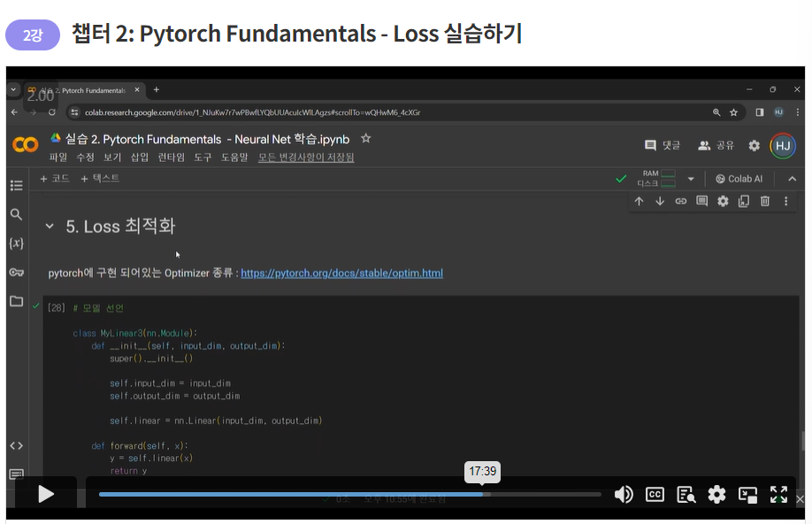Copy a link to the current cell

[681, 201]
